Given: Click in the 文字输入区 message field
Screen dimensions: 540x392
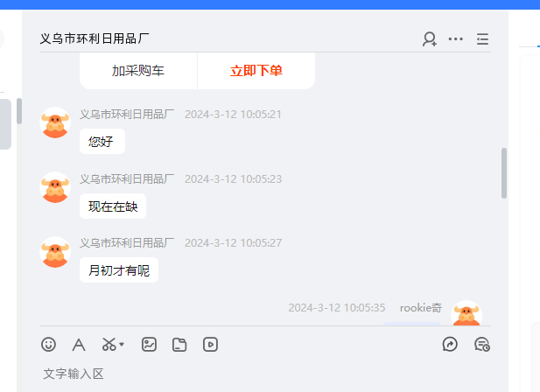Looking at the screenshot, I should point(265,374).
